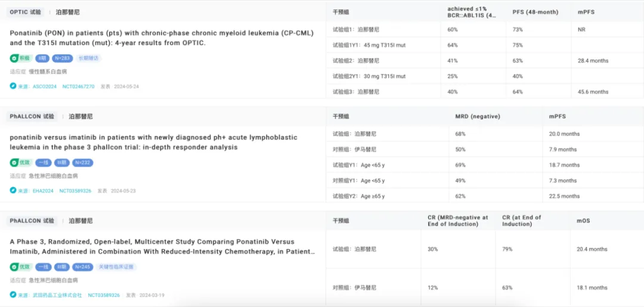Open the EHA2024 source link
The height and width of the screenshot is (307, 644).
(43, 191)
